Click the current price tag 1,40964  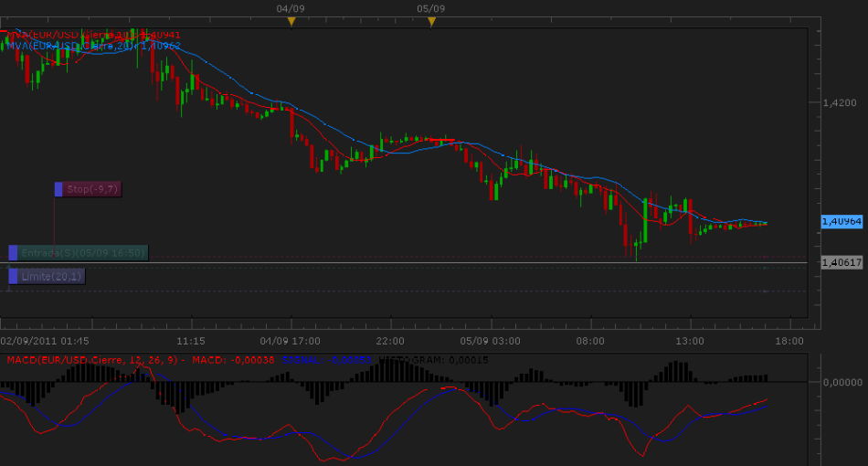pos(842,221)
